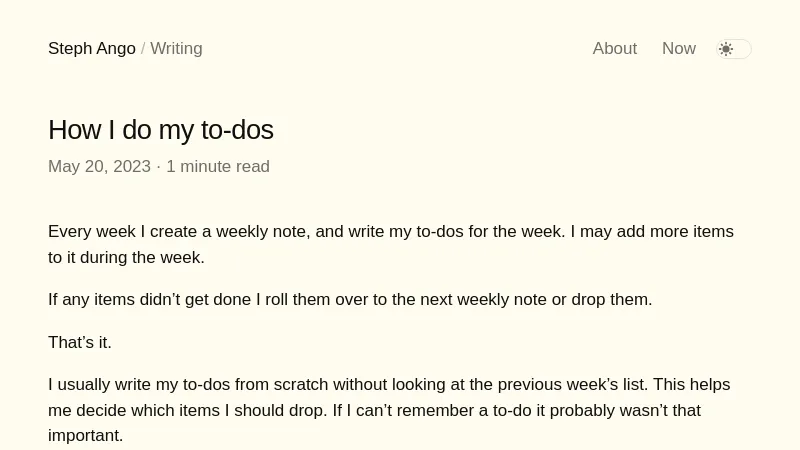
Task: Click the slash separator in the breadcrumb
Action: pyautogui.click(x=143, y=49)
